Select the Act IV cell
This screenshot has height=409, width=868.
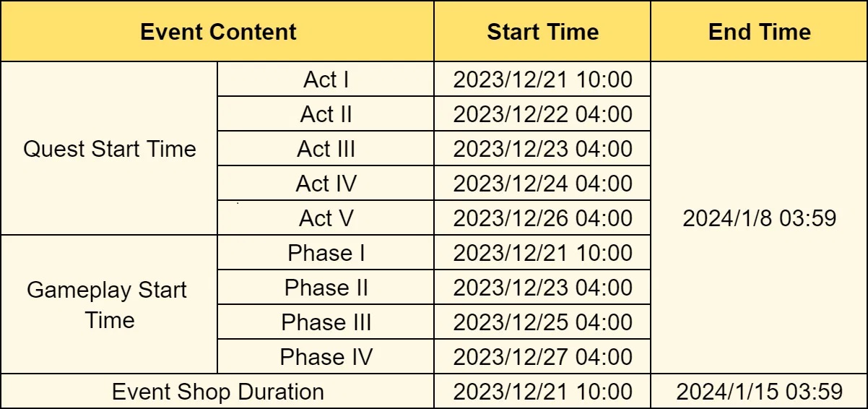click(x=326, y=184)
